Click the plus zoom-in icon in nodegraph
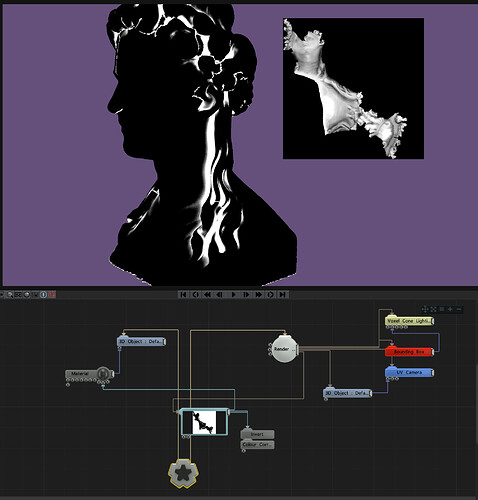Screen dimensions: 478x500 (x=450, y=309)
